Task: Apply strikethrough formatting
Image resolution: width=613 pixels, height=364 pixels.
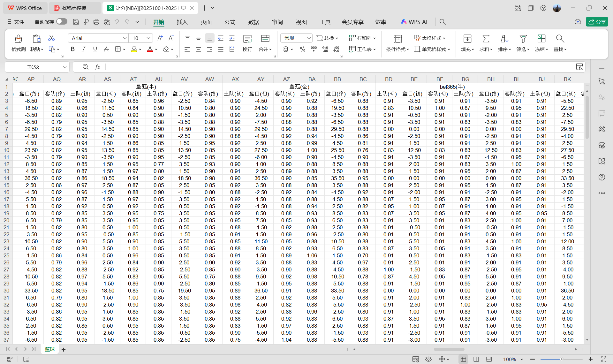Action: (x=106, y=49)
